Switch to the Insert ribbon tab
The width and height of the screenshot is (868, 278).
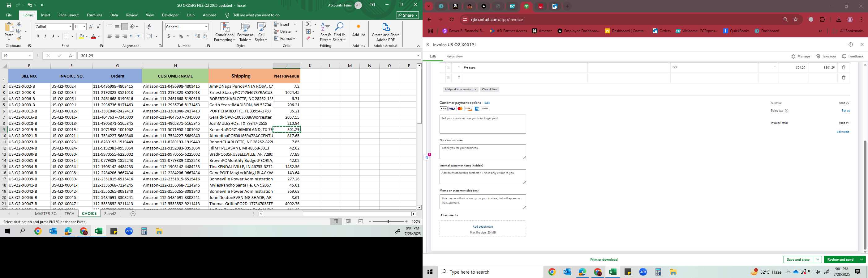tap(45, 15)
